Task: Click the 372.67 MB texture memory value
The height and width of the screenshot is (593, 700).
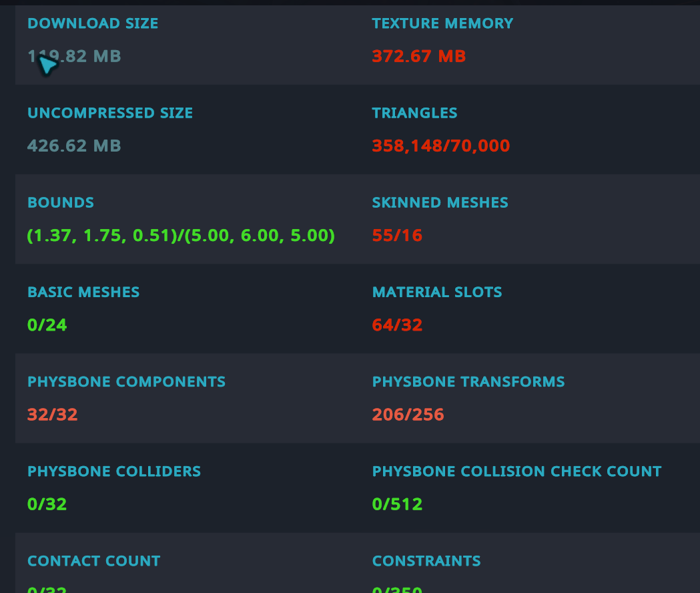Action: point(419,56)
